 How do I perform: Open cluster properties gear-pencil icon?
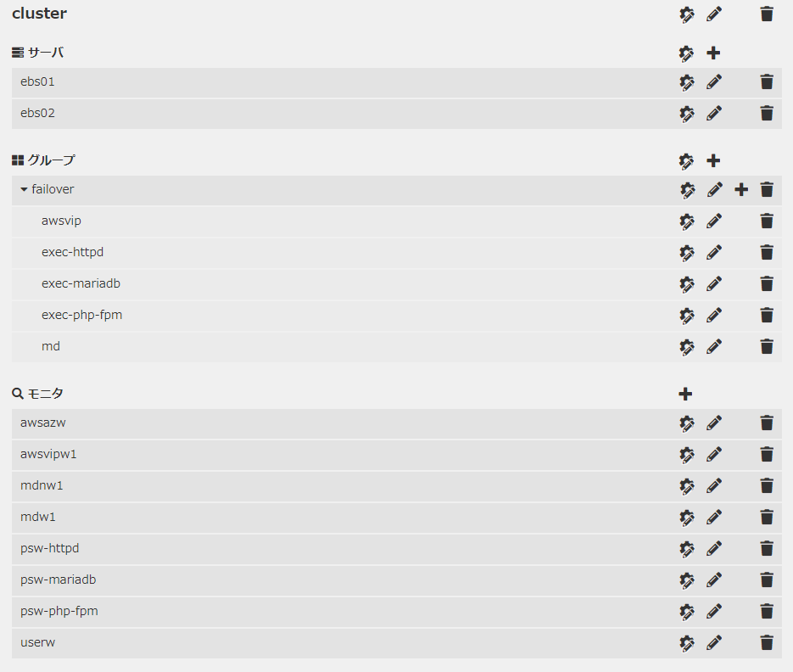pos(687,14)
